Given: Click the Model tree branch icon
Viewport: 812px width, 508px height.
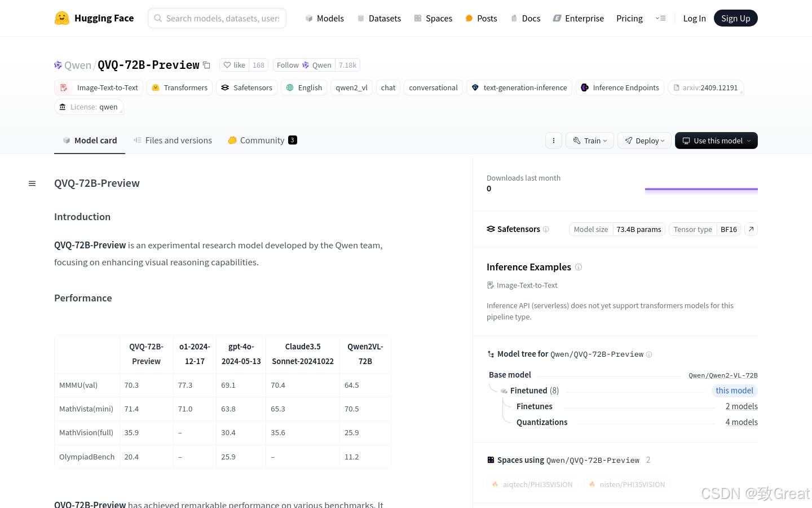Looking at the screenshot, I should click(x=491, y=354).
